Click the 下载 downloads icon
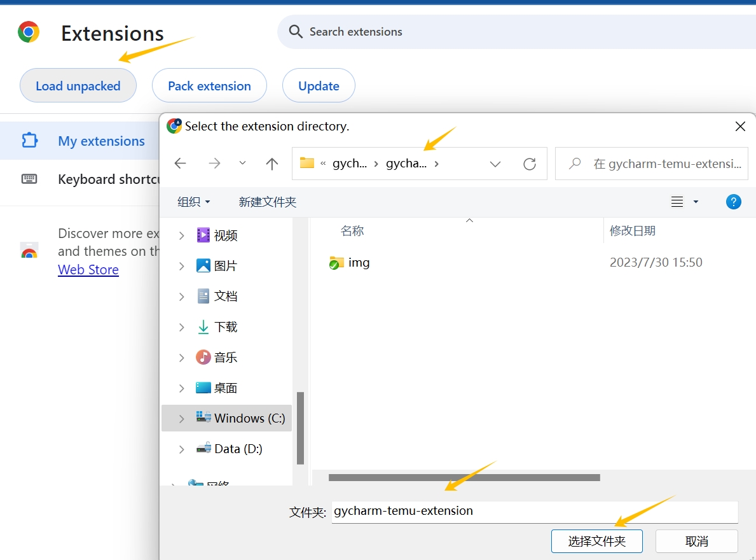 point(203,326)
